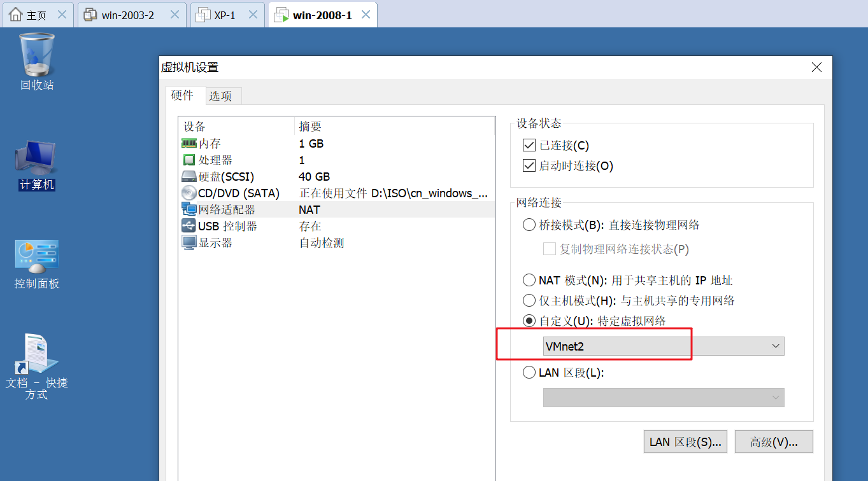
Task: Click the VM icon on win-2003-2 tab
Action: 91,15
